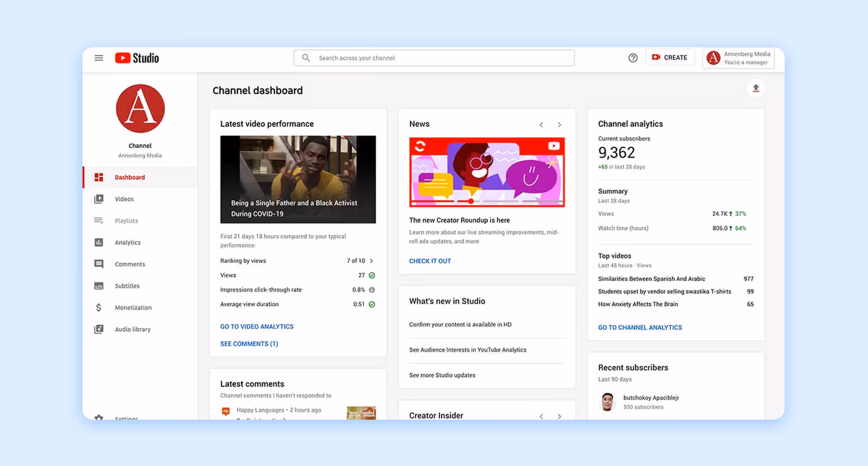The width and height of the screenshot is (868, 466).
Task: Click the latest video thumbnail
Action: click(x=298, y=179)
